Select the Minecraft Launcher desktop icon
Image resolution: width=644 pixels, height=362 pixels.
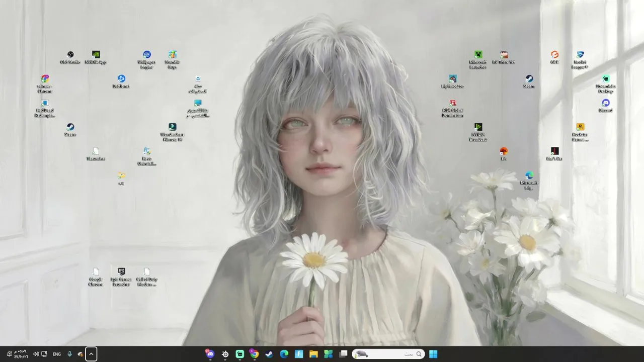[x=478, y=60]
